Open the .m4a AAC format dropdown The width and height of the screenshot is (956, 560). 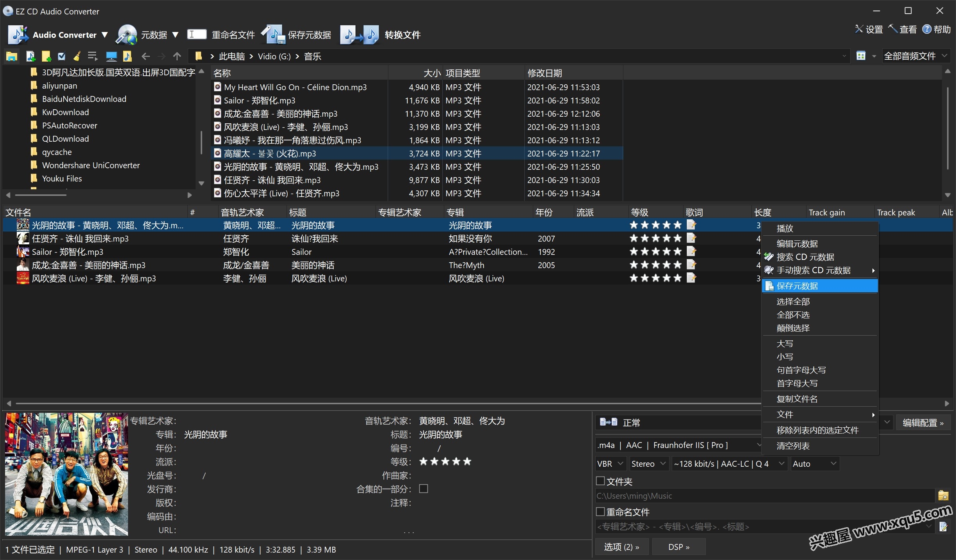click(679, 445)
